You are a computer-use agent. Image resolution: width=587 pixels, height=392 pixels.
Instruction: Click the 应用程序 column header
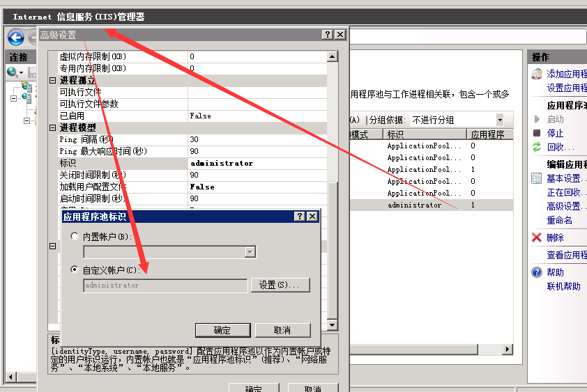[x=489, y=134]
